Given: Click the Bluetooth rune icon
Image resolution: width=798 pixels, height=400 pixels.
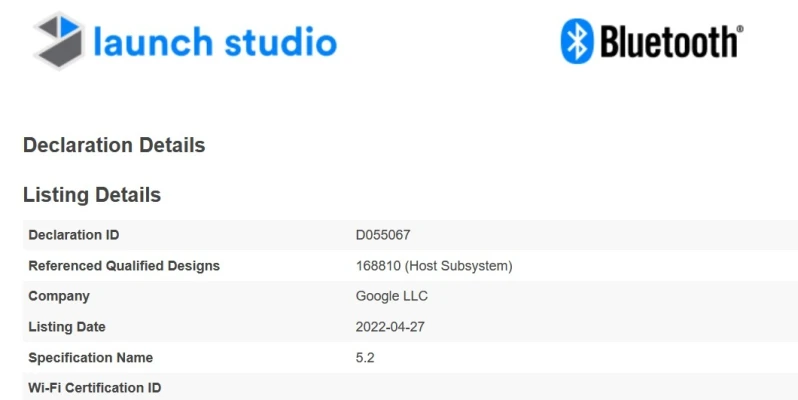Looking at the screenshot, I should [x=577, y=41].
